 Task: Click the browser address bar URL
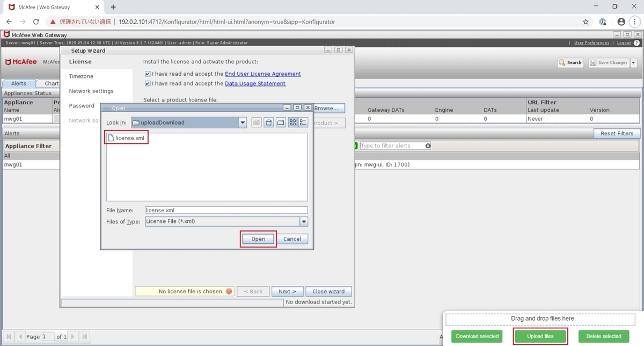(x=226, y=22)
